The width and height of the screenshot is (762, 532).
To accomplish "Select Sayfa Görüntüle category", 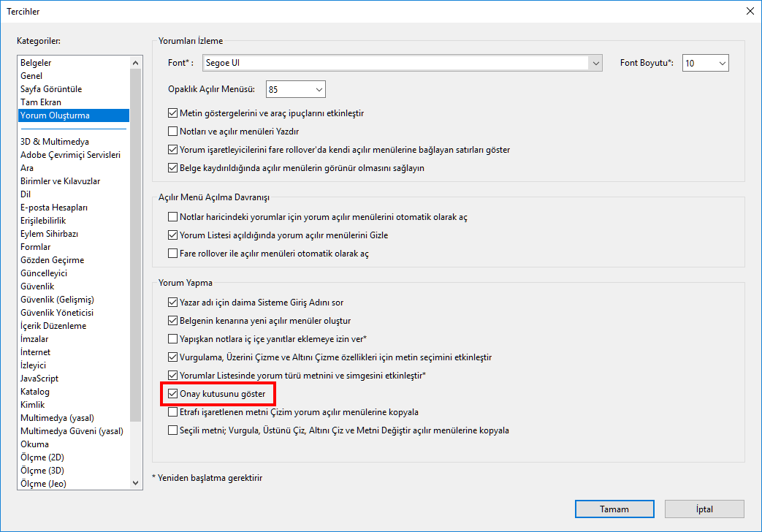I will pos(74,89).
